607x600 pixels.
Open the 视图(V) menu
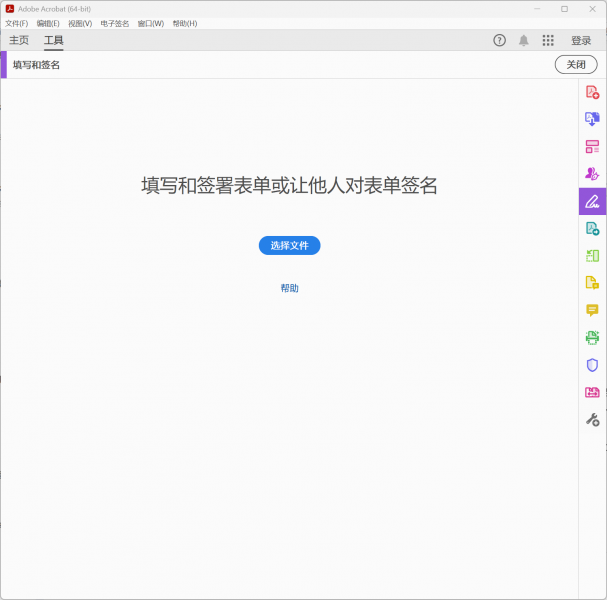[80, 24]
